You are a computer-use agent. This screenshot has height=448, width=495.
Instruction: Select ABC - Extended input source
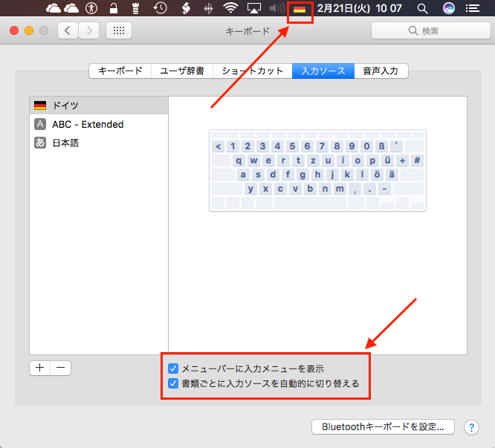[x=99, y=124]
